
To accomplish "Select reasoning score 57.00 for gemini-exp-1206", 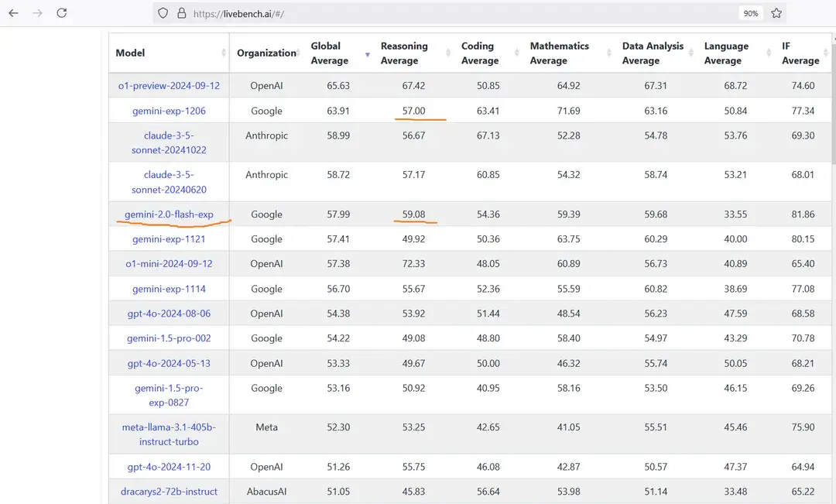I will (413, 111).
